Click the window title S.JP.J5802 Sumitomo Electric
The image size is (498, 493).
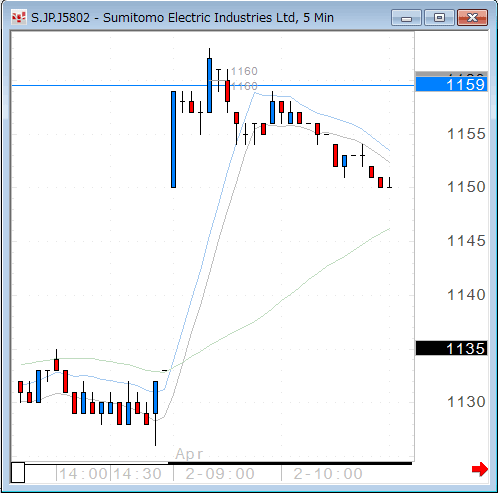(182, 17)
